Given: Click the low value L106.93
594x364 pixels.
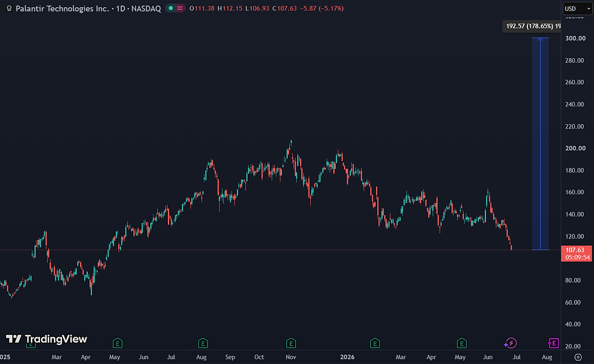Looking at the screenshot, I should [x=257, y=8].
